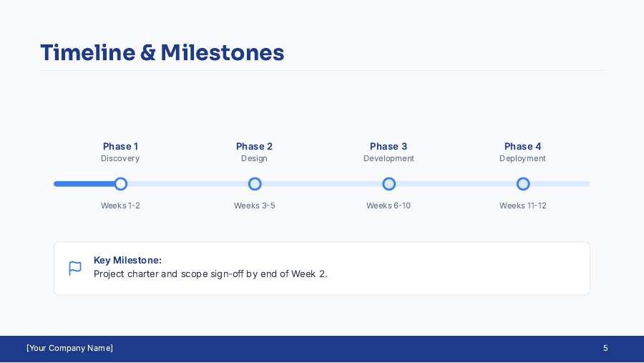Viewport: 644px width, 363px height.
Task: Click the Deployment label under Phase 4
Action: (x=522, y=158)
